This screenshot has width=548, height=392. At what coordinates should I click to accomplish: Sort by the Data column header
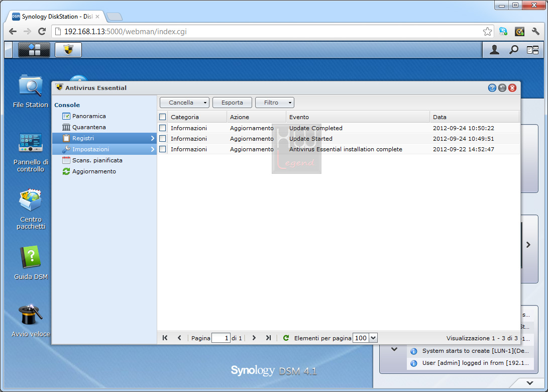pyautogui.click(x=475, y=117)
